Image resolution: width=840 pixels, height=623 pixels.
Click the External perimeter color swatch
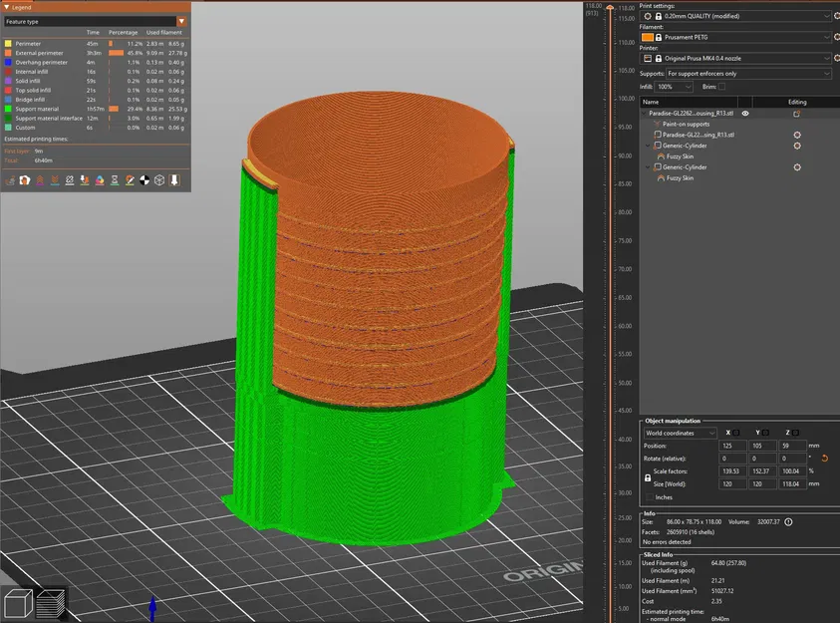[8, 53]
